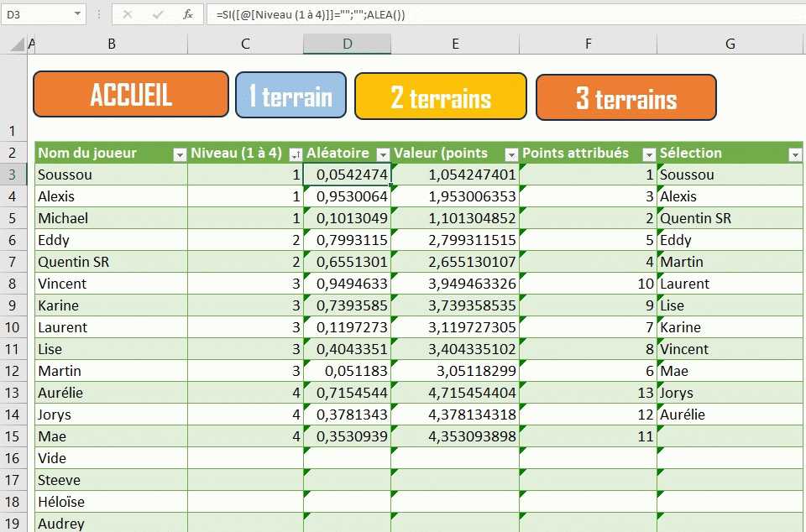806x532 pixels.
Task: Expand the 'Aléatoire' column filter arrow
Action: [x=383, y=154]
